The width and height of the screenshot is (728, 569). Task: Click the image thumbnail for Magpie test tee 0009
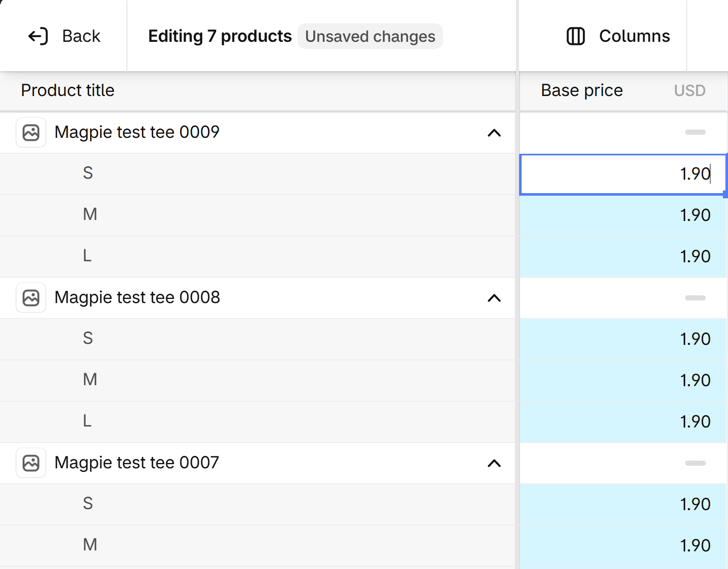[31, 133]
